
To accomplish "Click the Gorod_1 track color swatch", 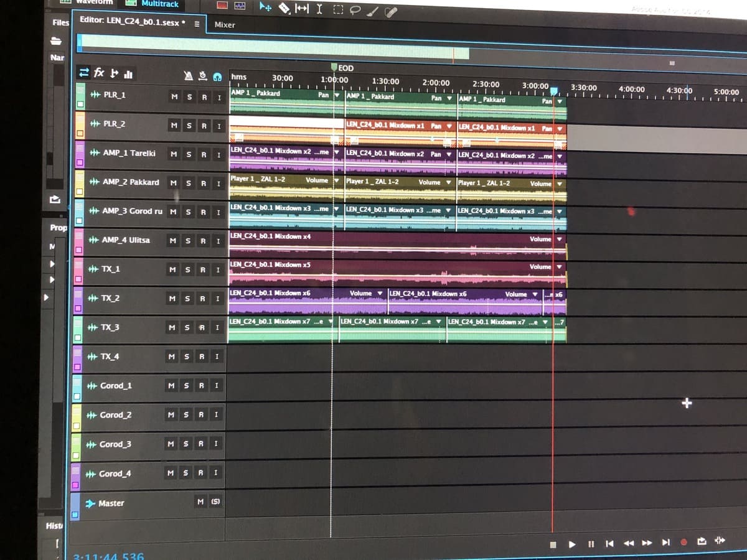I will [77, 385].
